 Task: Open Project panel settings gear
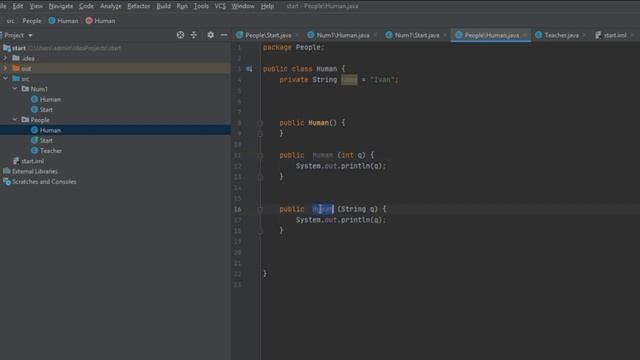point(210,35)
